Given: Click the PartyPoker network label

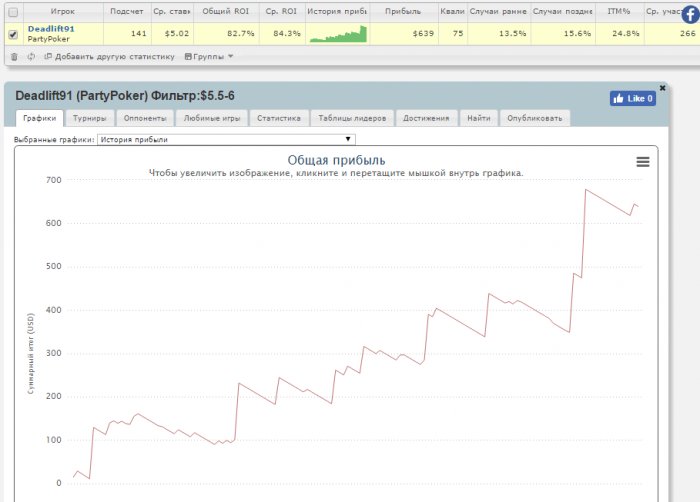Looking at the screenshot, I should click(x=48, y=39).
